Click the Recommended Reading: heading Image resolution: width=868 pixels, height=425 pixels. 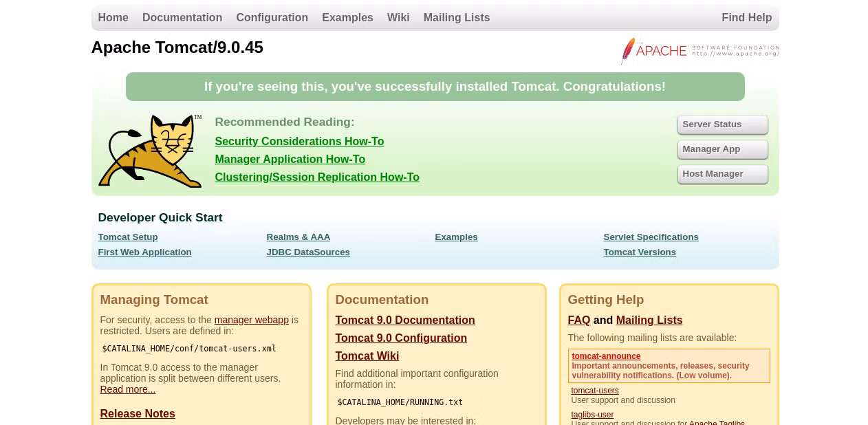tap(285, 122)
